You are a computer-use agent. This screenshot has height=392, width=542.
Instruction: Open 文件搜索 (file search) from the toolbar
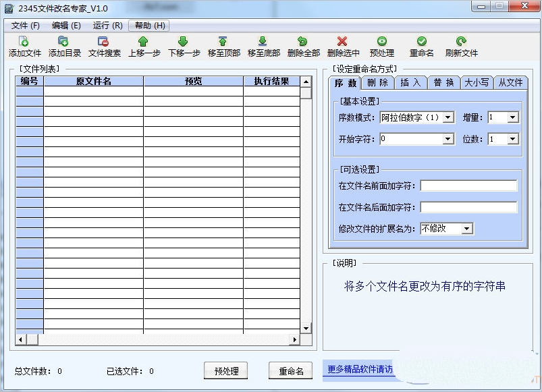point(104,47)
